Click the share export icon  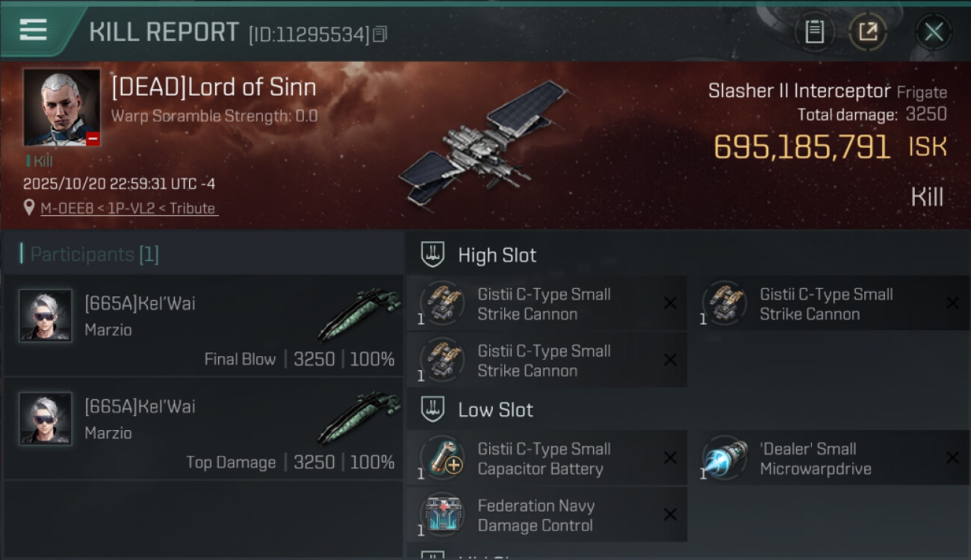coord(867,32)
